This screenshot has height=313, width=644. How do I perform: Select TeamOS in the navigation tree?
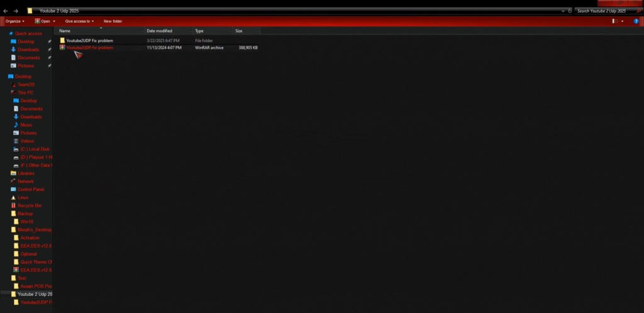click(26, 84)
